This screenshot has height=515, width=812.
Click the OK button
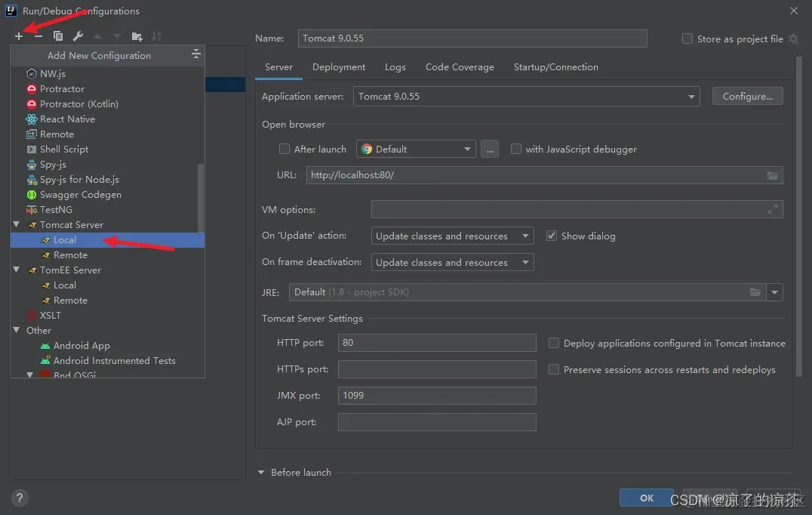click(x=646, y=498)
